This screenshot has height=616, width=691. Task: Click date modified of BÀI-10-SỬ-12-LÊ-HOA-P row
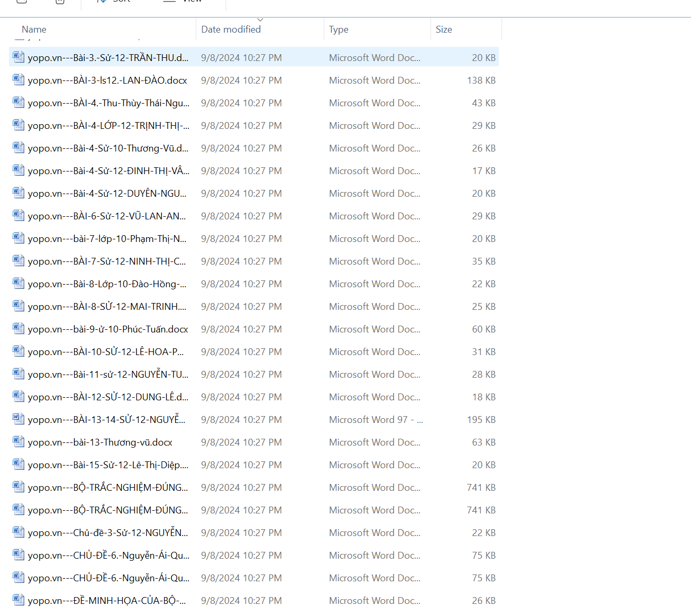point(242,352)
